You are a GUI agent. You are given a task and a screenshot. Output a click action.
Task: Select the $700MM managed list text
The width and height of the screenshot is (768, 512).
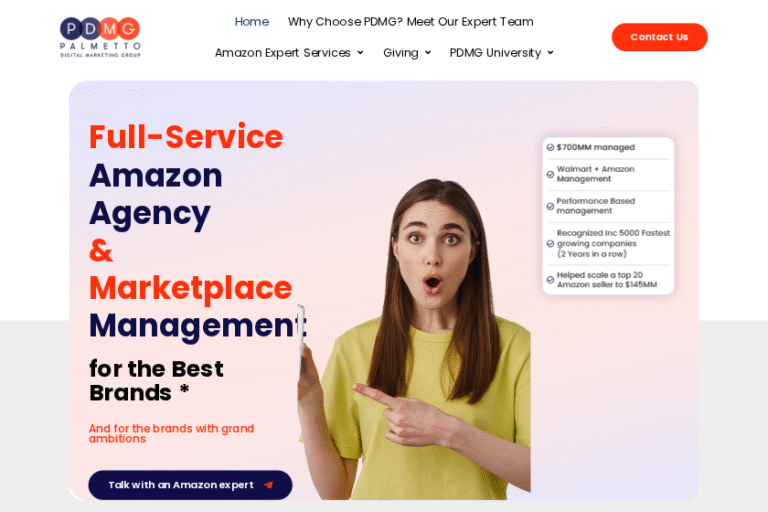tap(595, 148)
